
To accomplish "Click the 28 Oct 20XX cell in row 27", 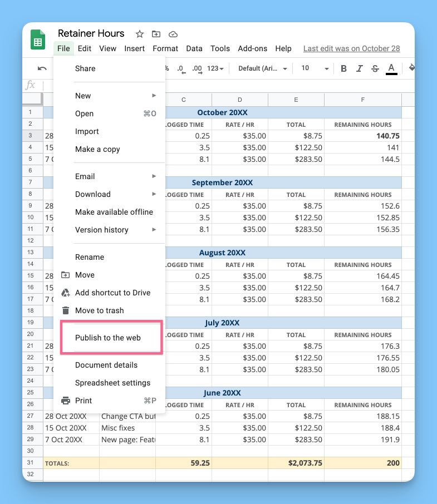I will click(71, 416).
